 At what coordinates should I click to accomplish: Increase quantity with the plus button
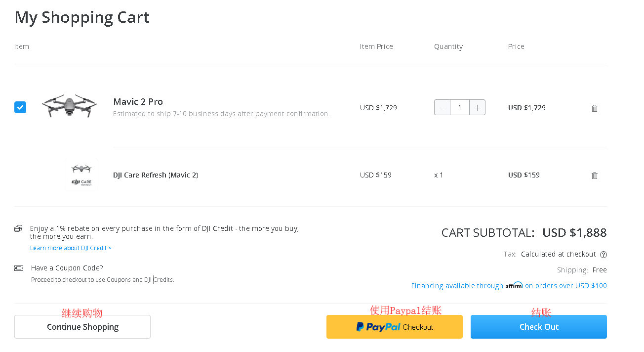coord(478,108)
